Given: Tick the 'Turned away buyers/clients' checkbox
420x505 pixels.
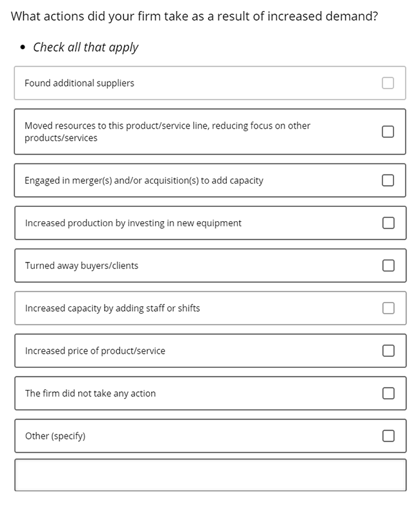Looking at the screenshot, I should coord(388,265).
